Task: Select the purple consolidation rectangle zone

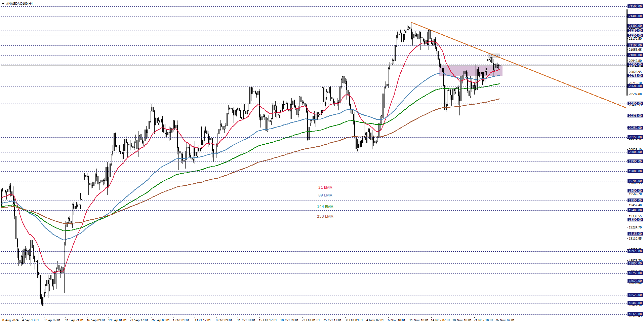Action: [x=472, y=70]
